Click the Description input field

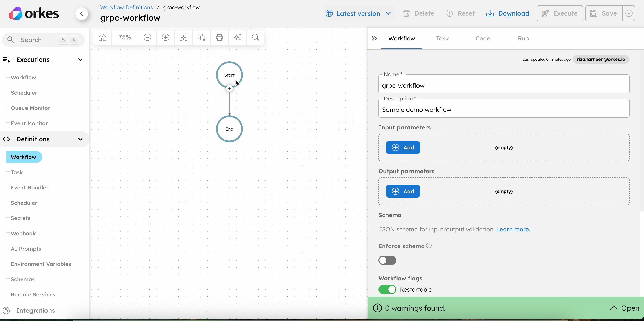(504, 108)
